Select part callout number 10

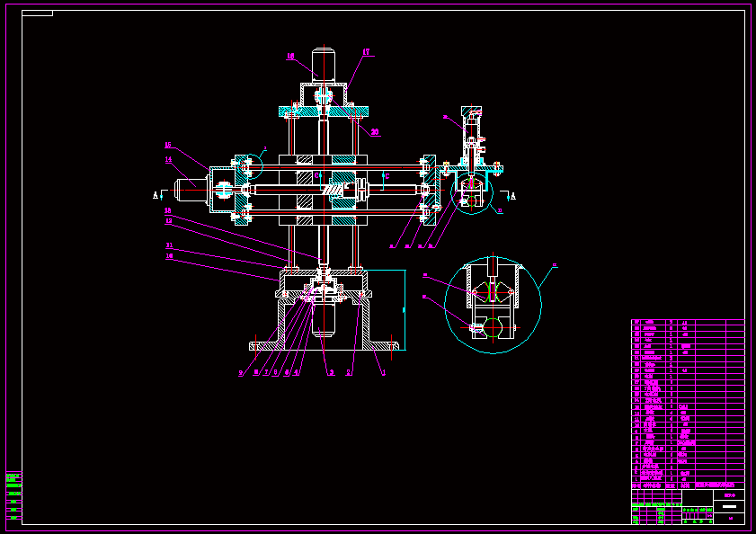[169, 256]
